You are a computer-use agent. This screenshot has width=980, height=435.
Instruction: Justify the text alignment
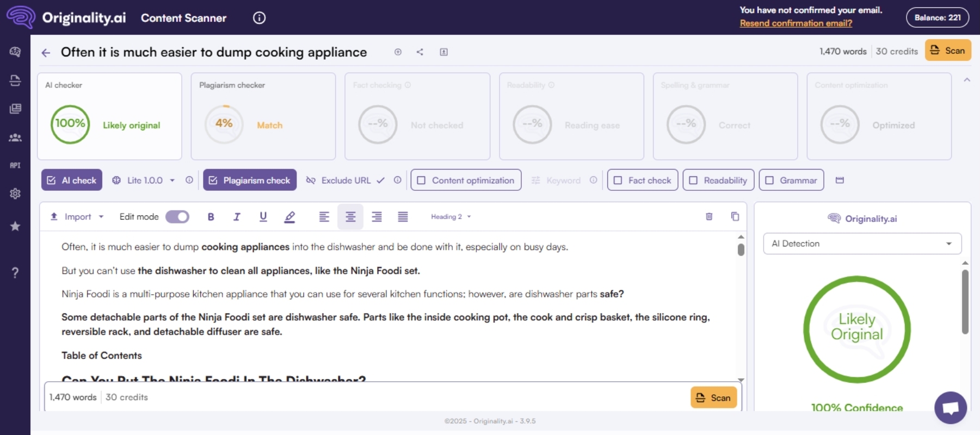(403, 217)
